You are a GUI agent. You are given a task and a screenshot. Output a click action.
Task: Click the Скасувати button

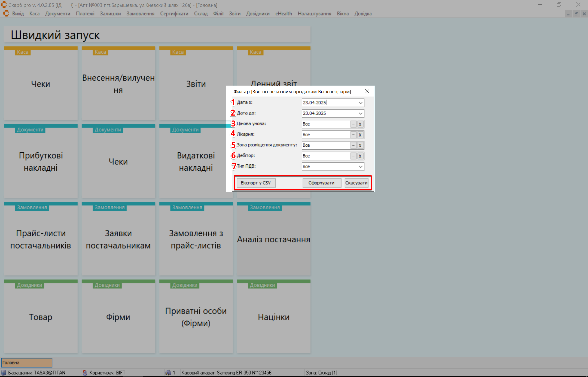pyautogui.click(x=356, y=183)
